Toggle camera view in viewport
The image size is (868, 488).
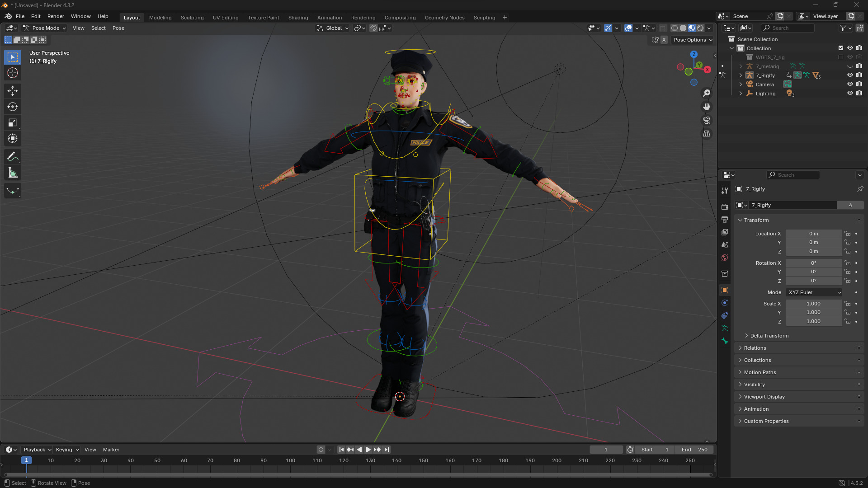coord(707,121)
